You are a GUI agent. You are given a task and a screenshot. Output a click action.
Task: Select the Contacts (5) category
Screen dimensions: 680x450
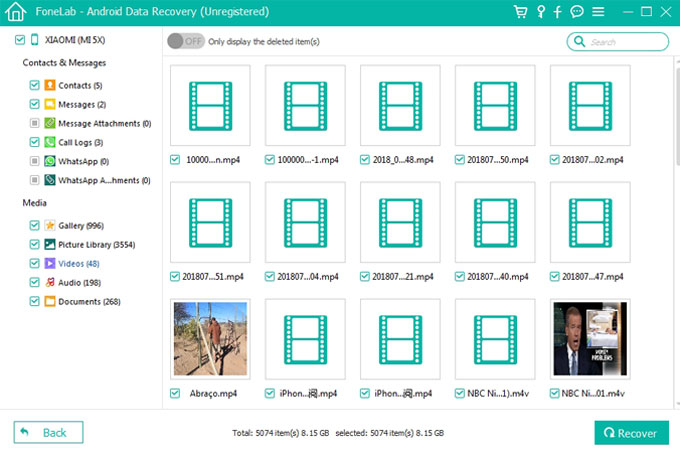point(80,85)
